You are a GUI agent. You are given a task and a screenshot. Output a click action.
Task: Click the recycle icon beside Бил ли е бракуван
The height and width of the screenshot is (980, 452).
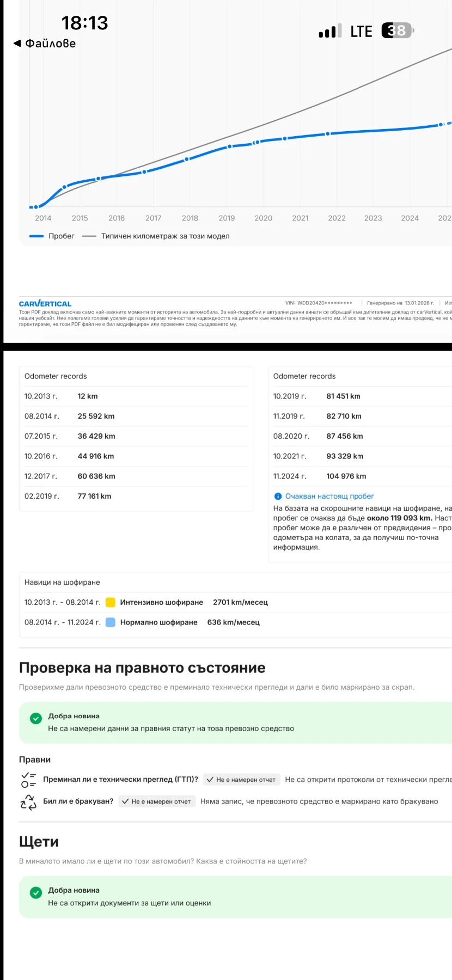pyautogui.click(x=28, y=801)
